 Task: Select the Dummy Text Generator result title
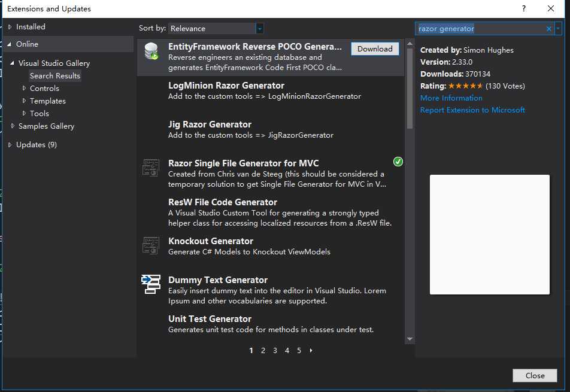tap(218, 280)
